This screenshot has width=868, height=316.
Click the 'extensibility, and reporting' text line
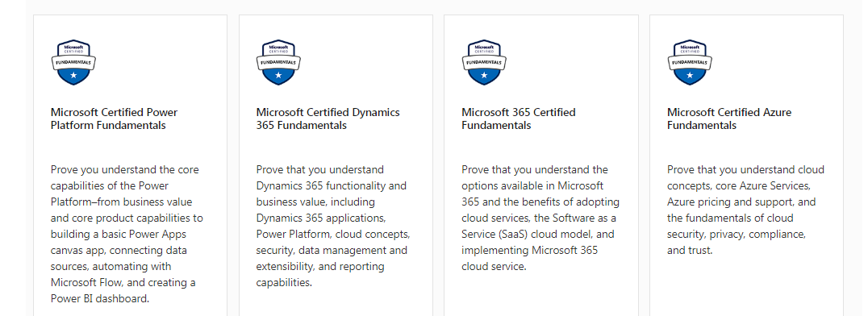coord(320,267)
